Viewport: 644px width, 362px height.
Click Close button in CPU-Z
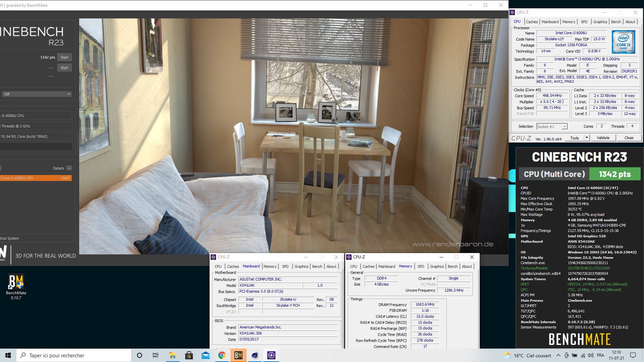(x=629, y=138)
